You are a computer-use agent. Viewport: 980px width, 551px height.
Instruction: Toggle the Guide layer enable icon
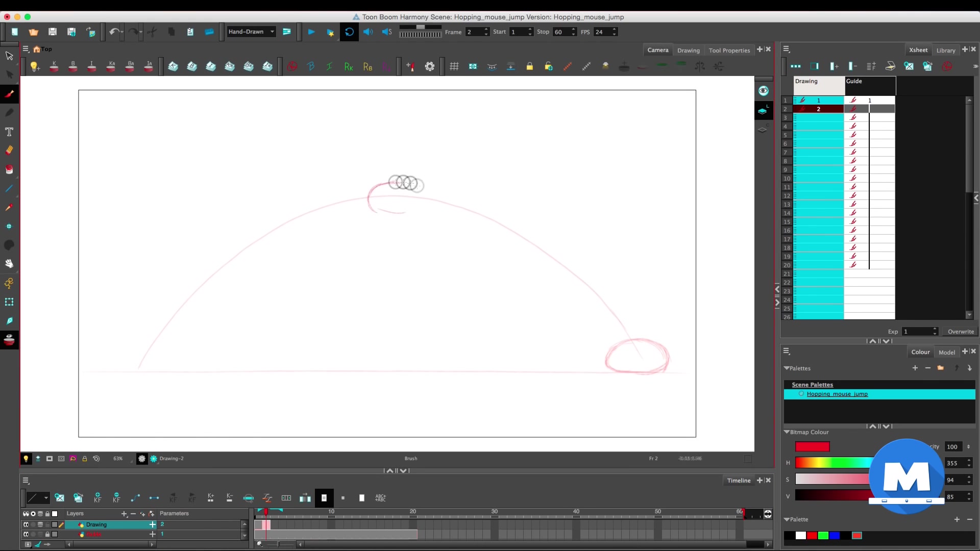tap(26, 534)
